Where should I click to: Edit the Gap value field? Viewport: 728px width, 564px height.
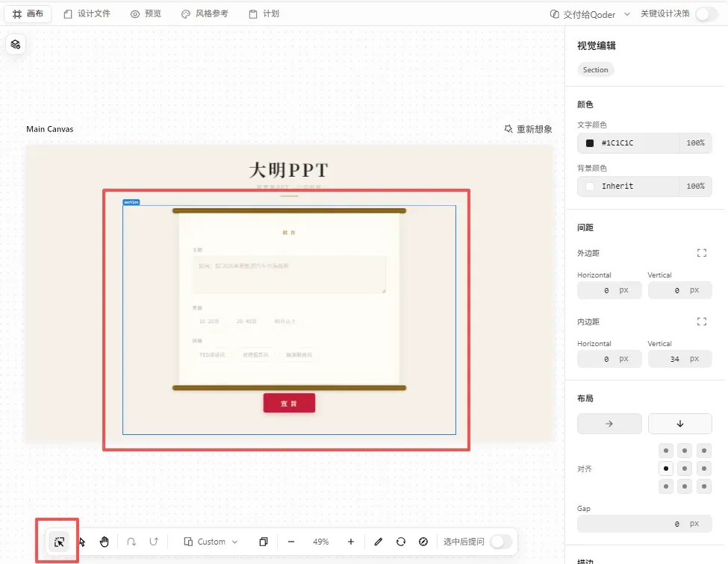pos(644,524)
